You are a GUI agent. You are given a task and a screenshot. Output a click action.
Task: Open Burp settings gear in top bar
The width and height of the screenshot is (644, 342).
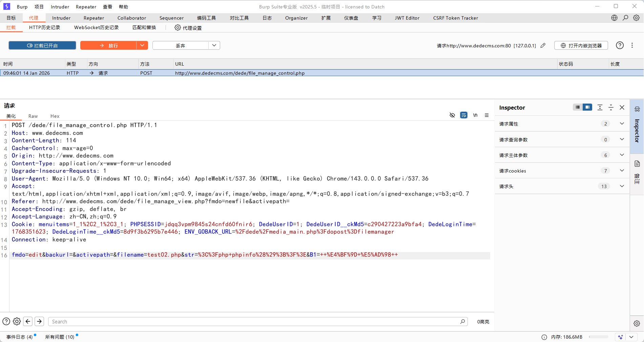(x=637, y=18)
